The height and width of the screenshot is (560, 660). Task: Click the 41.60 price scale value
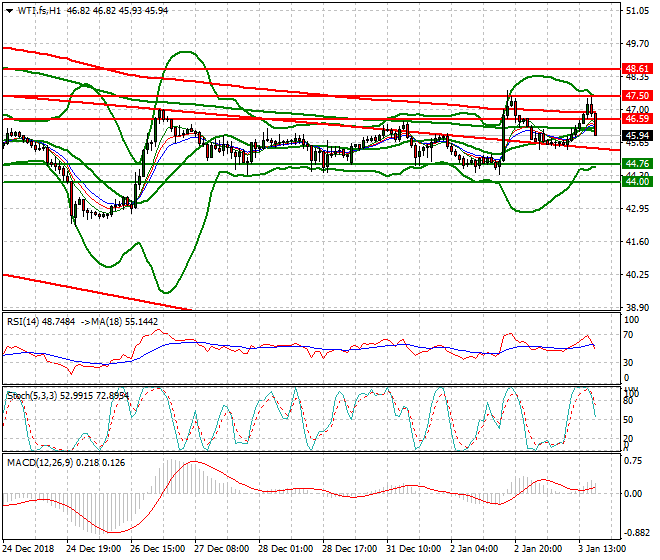(x=637, y=242)
